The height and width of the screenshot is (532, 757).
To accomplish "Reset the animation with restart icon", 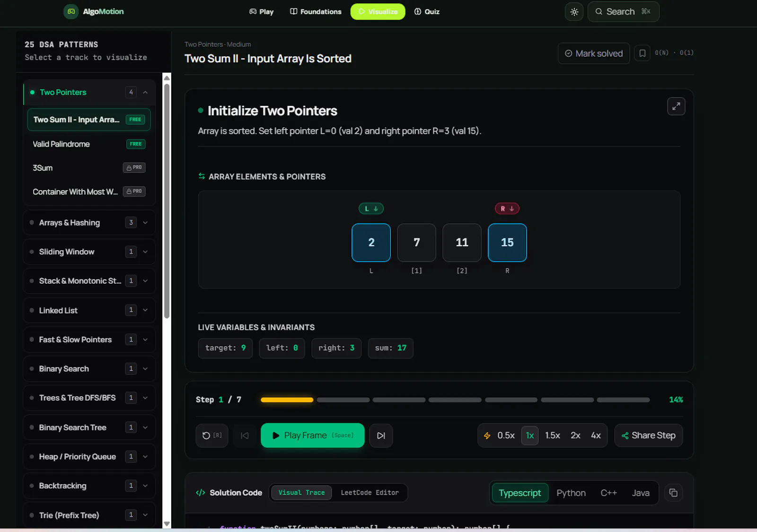I will 211,435.
